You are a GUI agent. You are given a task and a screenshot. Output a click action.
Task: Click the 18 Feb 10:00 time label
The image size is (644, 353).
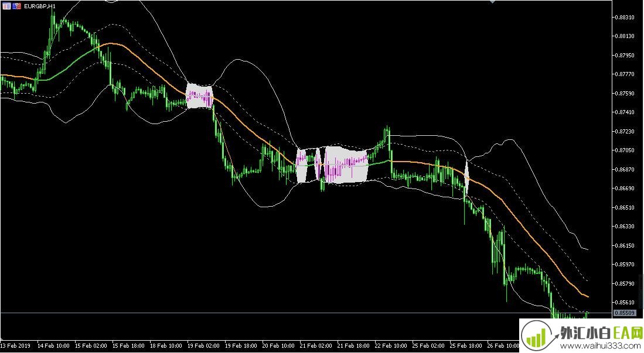pyautogui.click(x=166, y=345)
